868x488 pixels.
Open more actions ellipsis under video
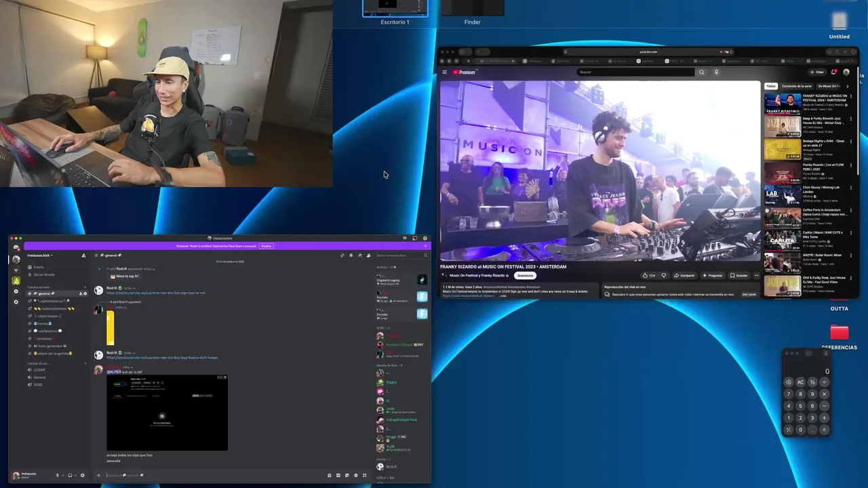pyautogui.click(x=757, y=275)
